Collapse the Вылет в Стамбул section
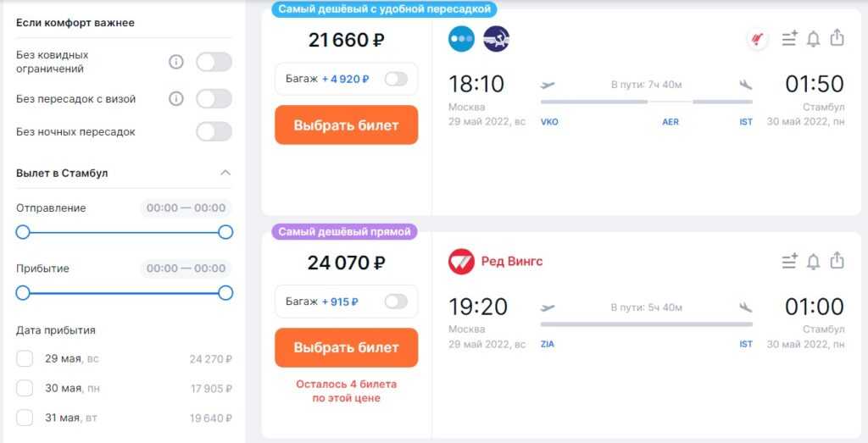This screenshot has height=443, width=868. (225, 173)
